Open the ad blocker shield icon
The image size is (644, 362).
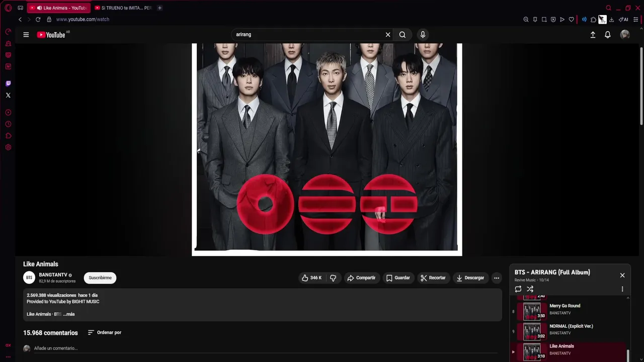click(553, 20)
